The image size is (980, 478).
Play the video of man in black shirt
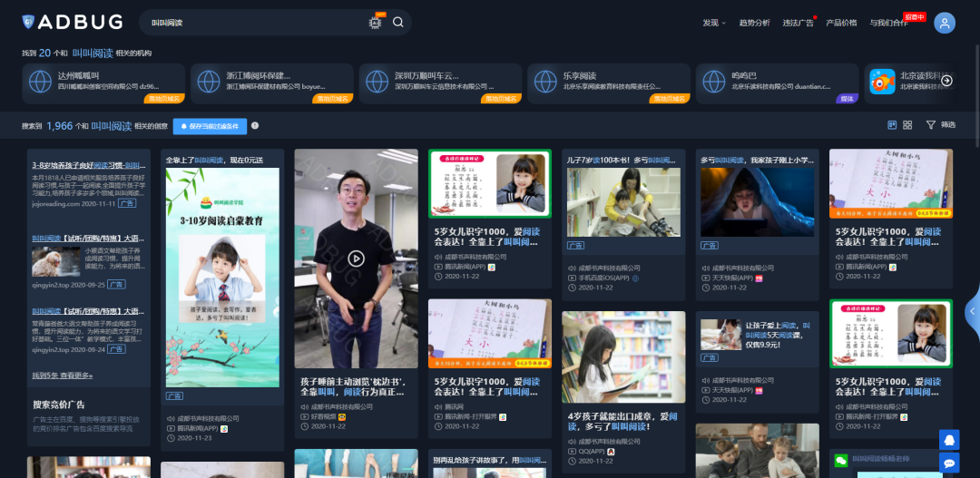(x=356, y=259)
